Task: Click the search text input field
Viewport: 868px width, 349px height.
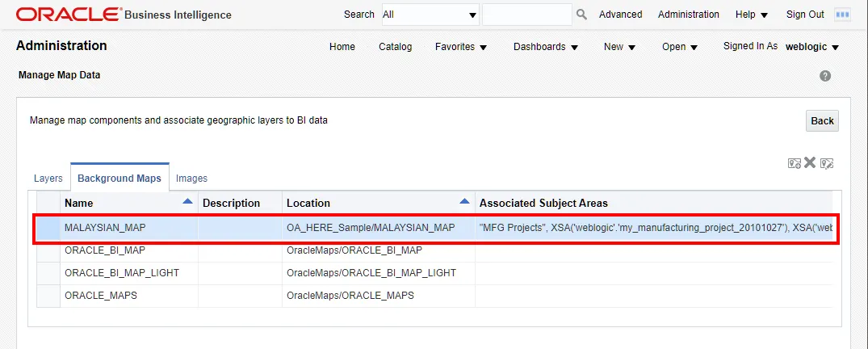Action: pyautogui.click(x=526, y=15)
